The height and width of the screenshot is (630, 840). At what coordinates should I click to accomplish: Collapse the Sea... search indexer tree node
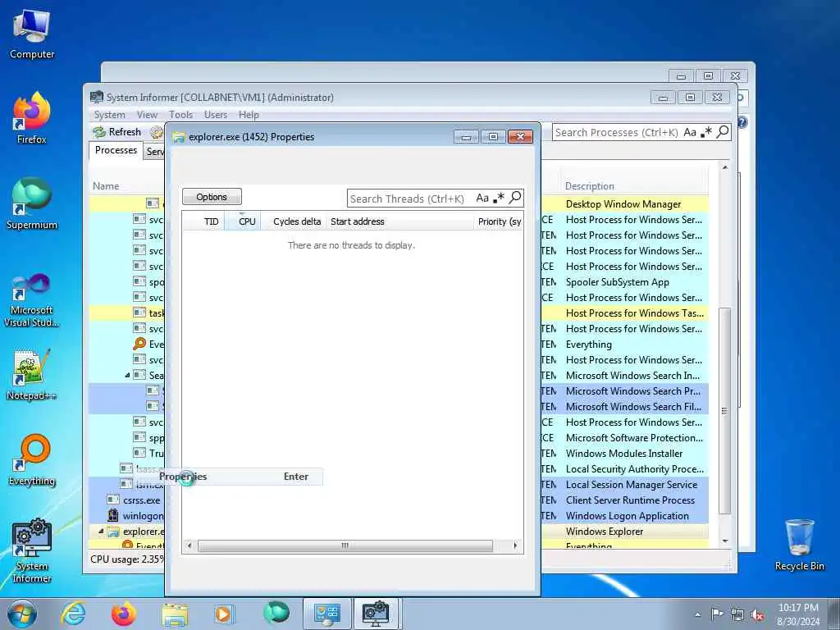click(127, 376)
